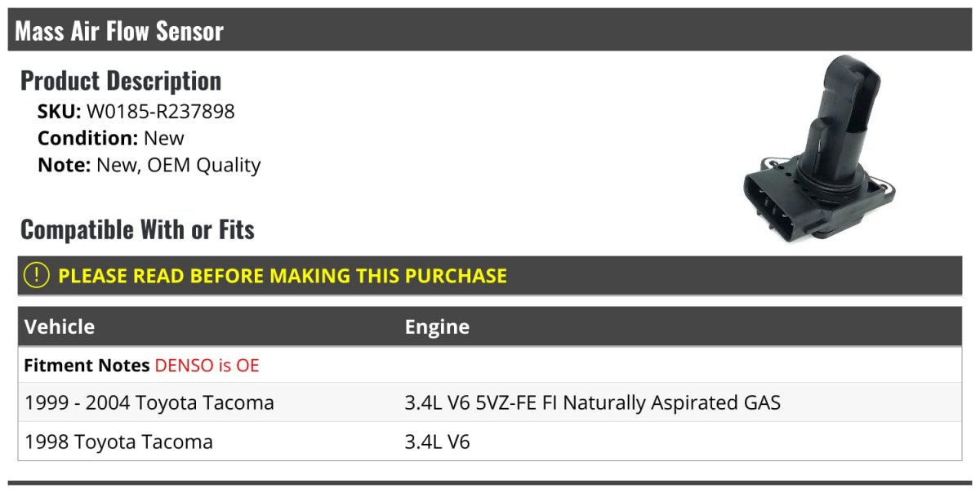Click the "3.4L V6 5VZ-FE FI Naturally Aspirated GAS" cell
The image size is (980, 493).
point(592,402)
